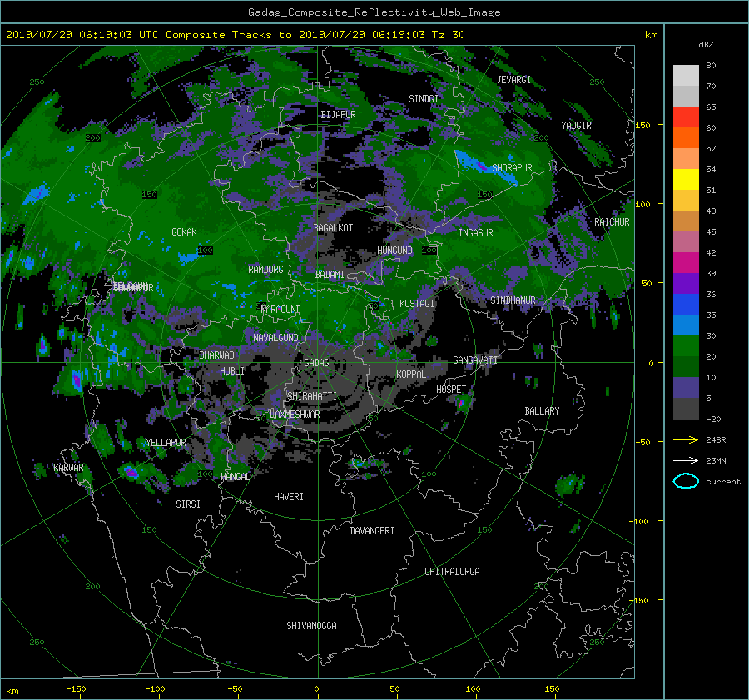Viewport: 749px width, 700px height.
Task: Click the LINGASUR city label
Action: click(473, 233)
